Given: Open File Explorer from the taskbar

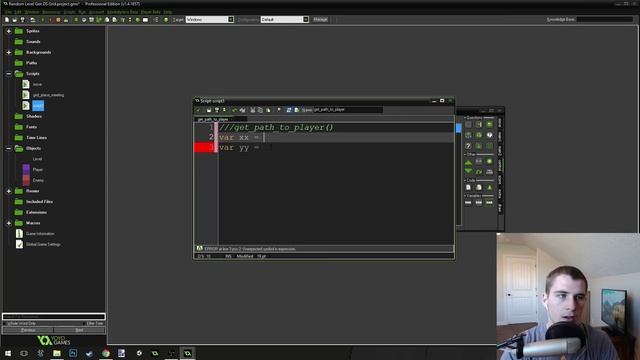Looking at the screenshot, I should 57,353.
